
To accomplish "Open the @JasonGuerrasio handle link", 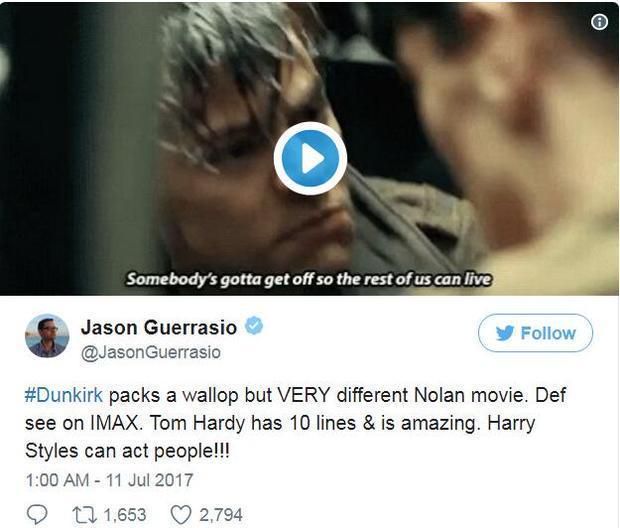I will [x=151, y=352].
